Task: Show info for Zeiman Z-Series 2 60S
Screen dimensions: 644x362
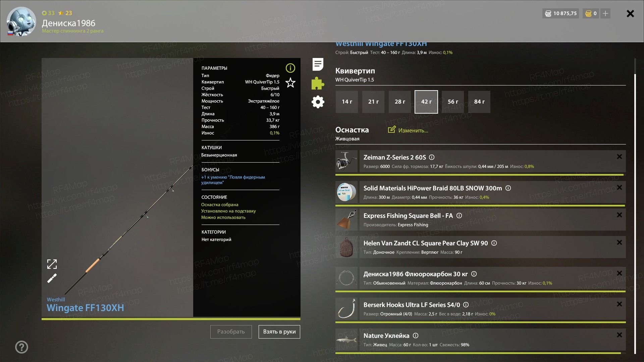Action: pos(432,157)
